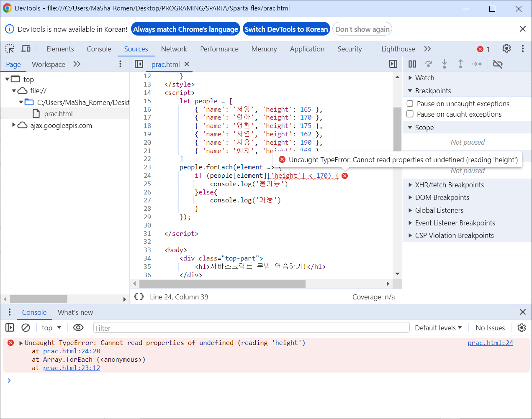Open prac.html:23:12 stack trace link
Viewport: 532px width, 419px height.
[x=72, y=368]
